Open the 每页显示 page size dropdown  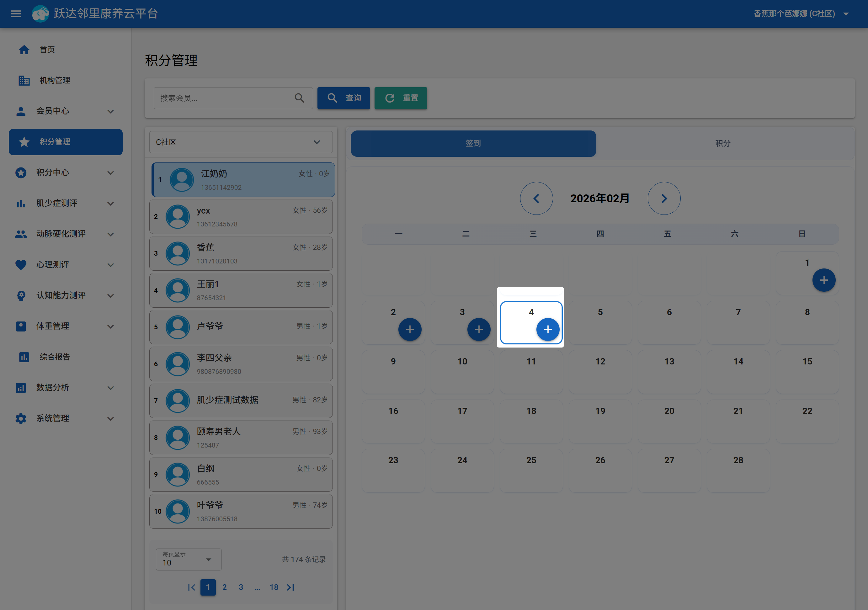[189, 560]
